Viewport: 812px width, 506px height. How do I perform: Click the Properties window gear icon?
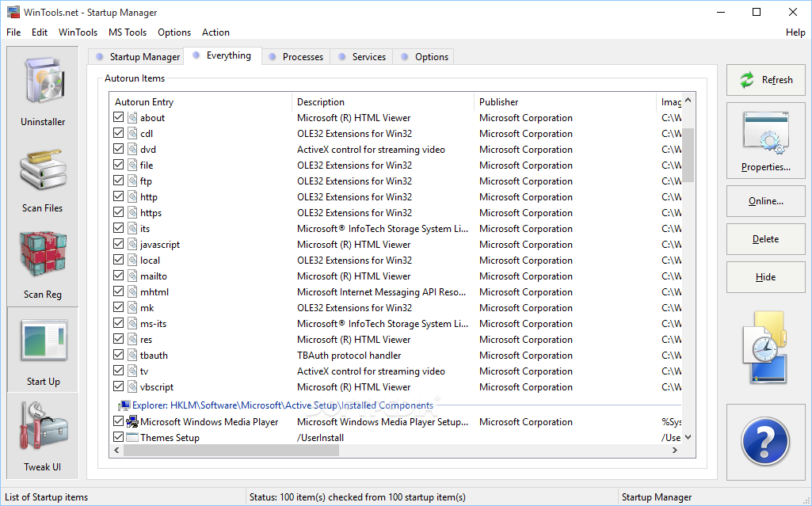point(766,134)
